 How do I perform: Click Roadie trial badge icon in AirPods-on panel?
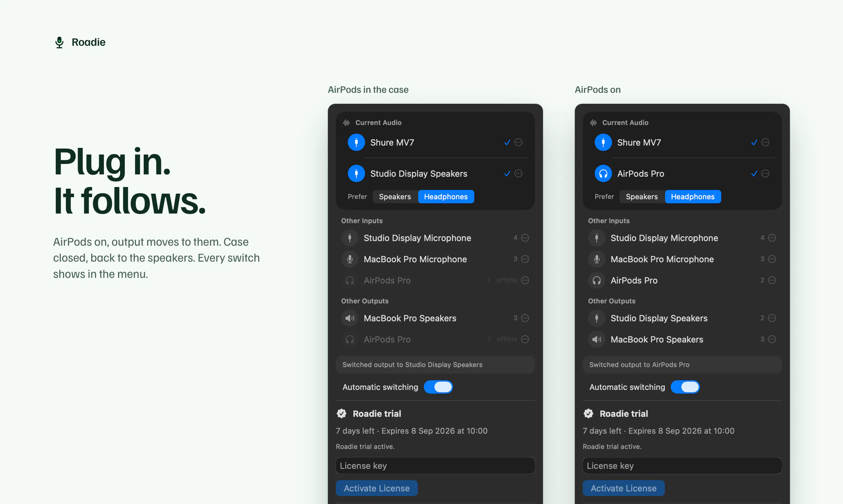click(589, 414)
